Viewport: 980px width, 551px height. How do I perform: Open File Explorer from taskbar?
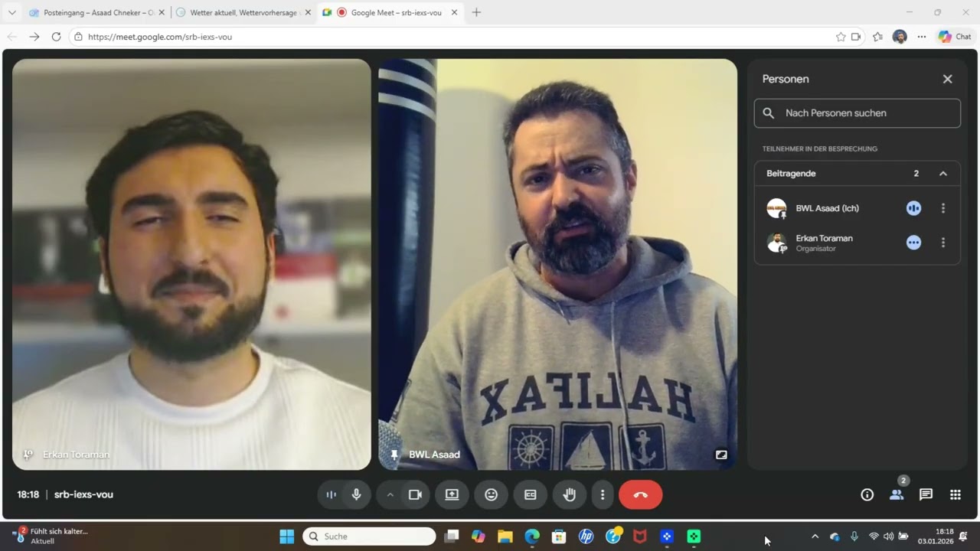point(505,536)
